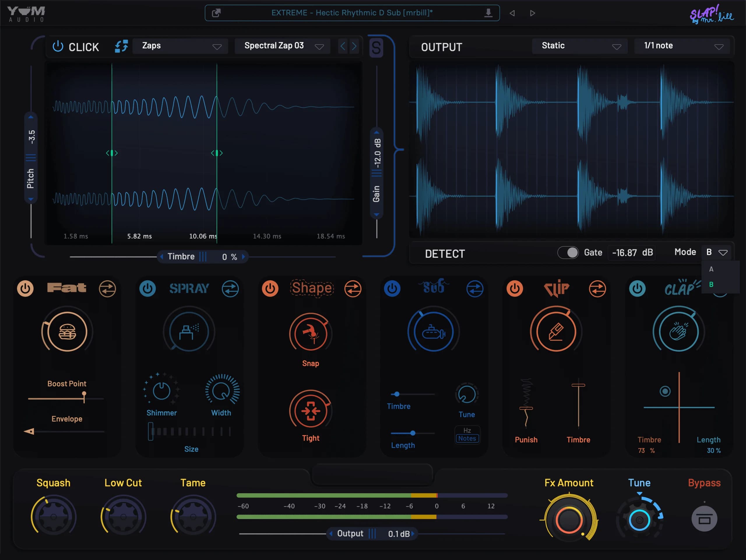Select option A in Mode menu
746x560 pixels.
click(711, 270)
